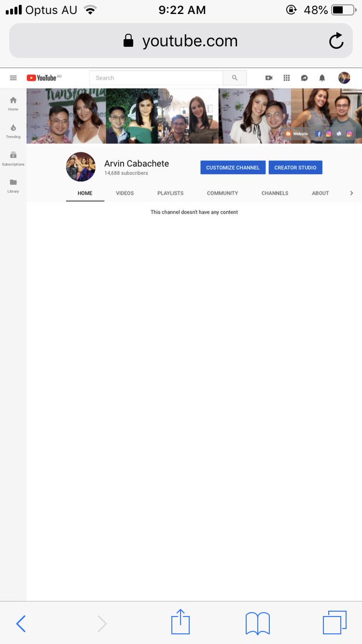This screenshot has width=362, height=644.
Task: Open Library in the sidebar
Action: coord(13,186)
